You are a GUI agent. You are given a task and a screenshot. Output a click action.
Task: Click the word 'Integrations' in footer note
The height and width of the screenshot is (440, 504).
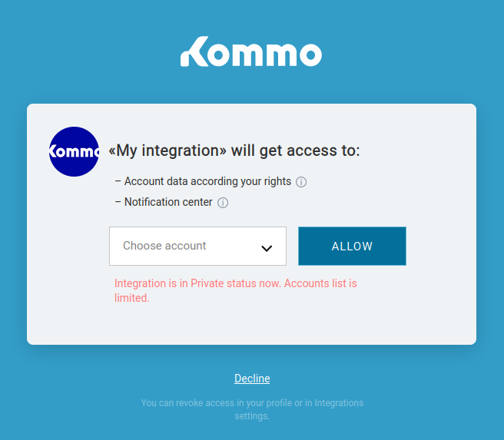339,403
